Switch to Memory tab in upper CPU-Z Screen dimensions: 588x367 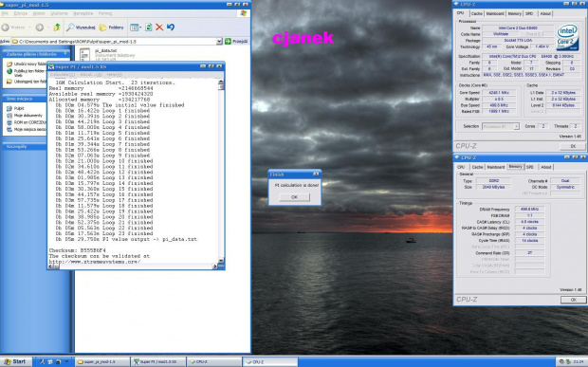pyautogui.click(x=514, y=13)
